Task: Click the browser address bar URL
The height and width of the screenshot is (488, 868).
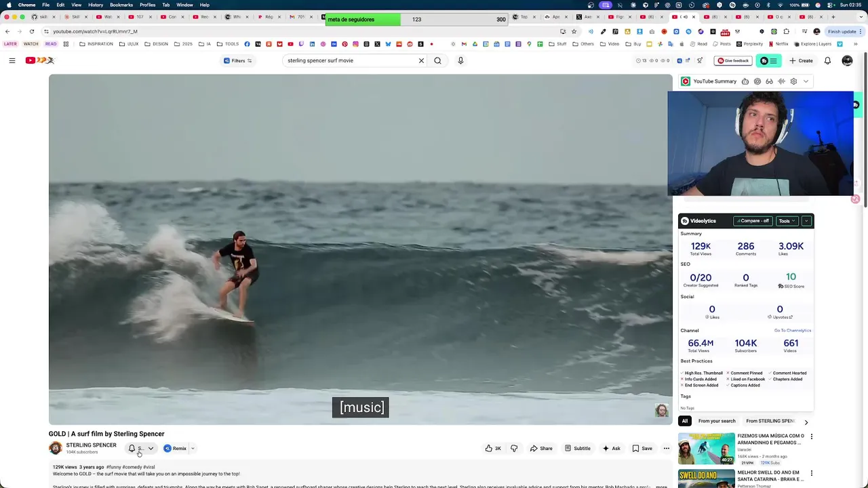Action: coord(95,31)
